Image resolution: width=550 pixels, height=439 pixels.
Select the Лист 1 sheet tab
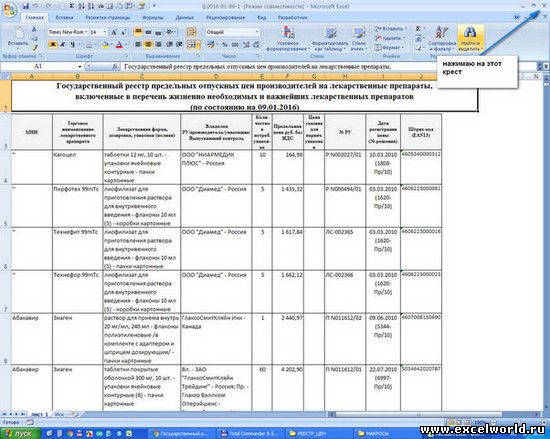(39, 414)
